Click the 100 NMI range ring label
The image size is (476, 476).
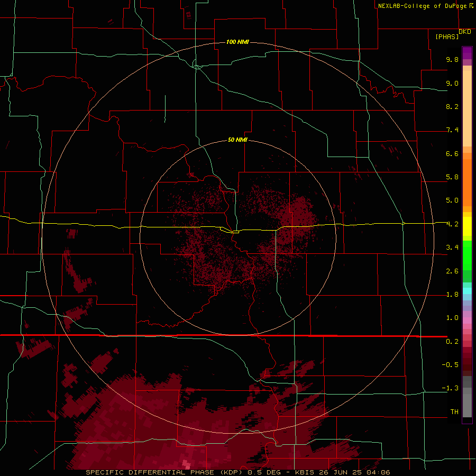[237, 42]
